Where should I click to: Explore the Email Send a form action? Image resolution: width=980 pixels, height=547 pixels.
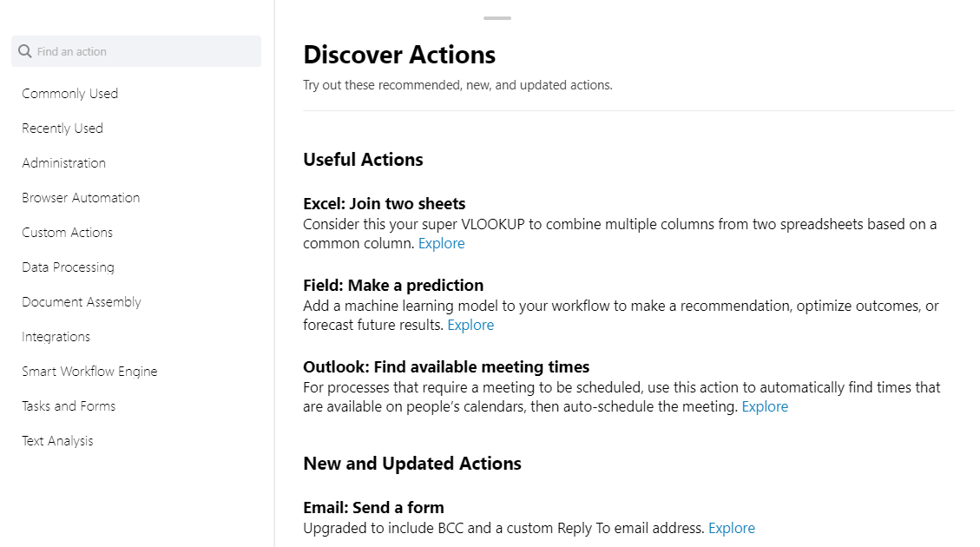tap(732, 529)
